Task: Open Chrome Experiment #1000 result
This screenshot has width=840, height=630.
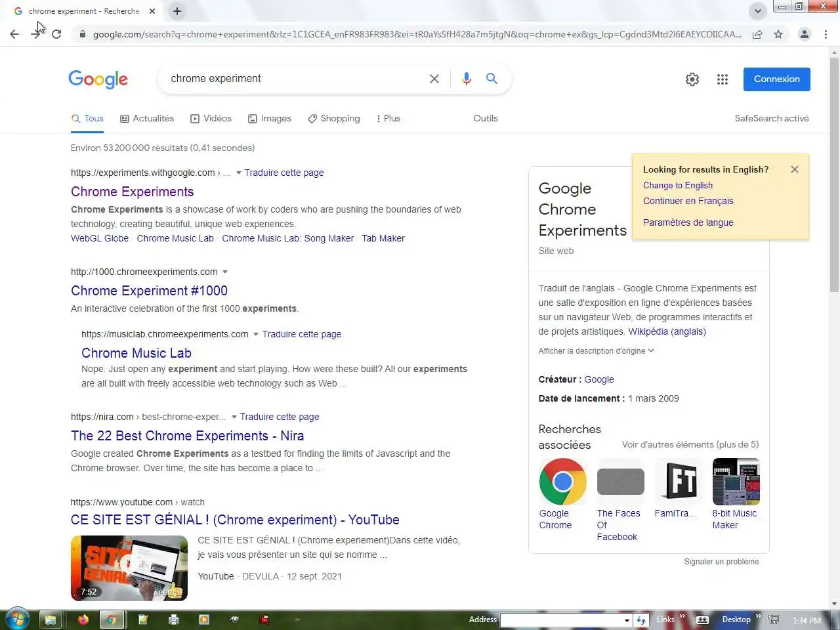Action: [150, 291]
